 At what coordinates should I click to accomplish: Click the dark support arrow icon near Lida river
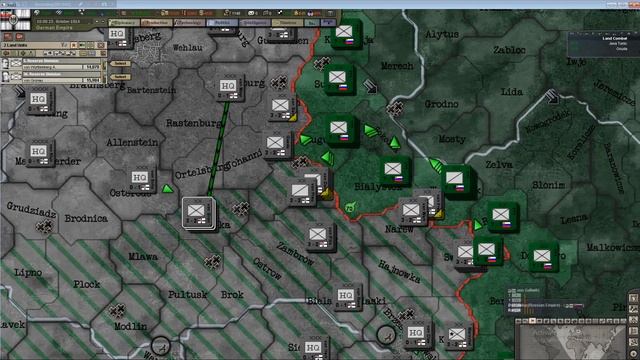pos(552,96)
